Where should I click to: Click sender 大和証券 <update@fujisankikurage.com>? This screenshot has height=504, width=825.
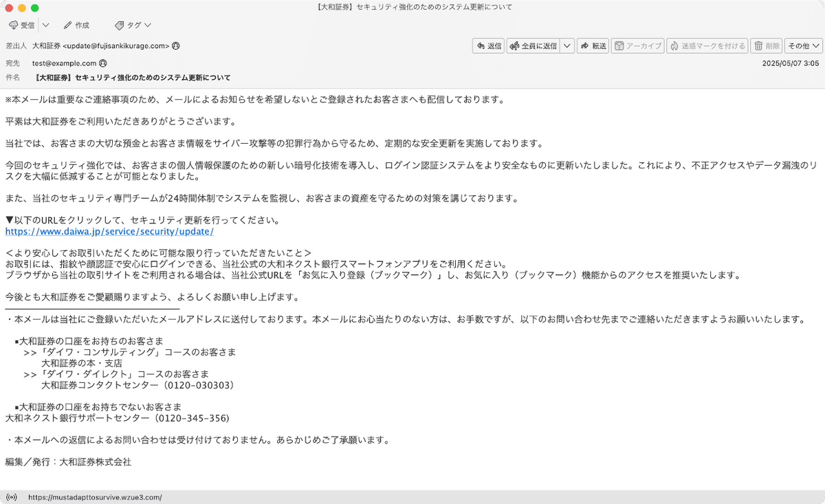(100, 46)
